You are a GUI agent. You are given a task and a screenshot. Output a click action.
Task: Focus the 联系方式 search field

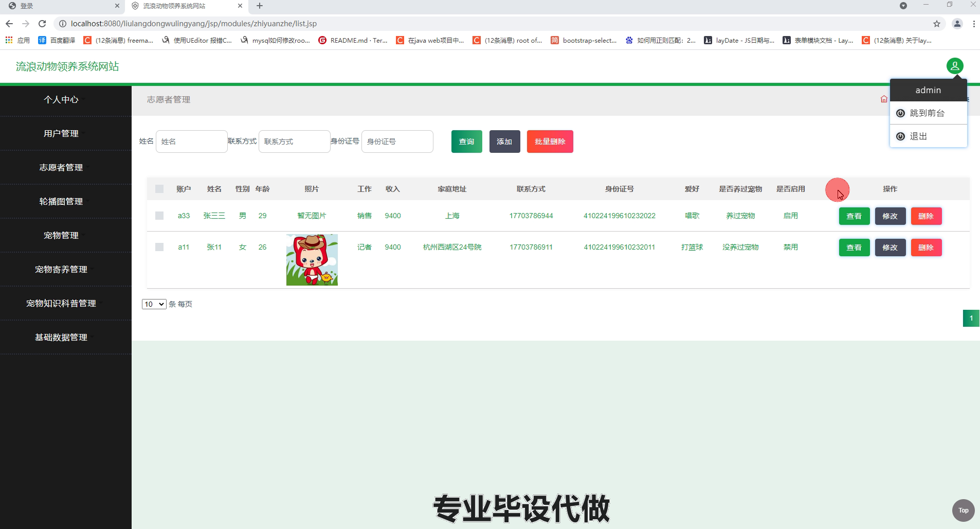coord(294,142)
